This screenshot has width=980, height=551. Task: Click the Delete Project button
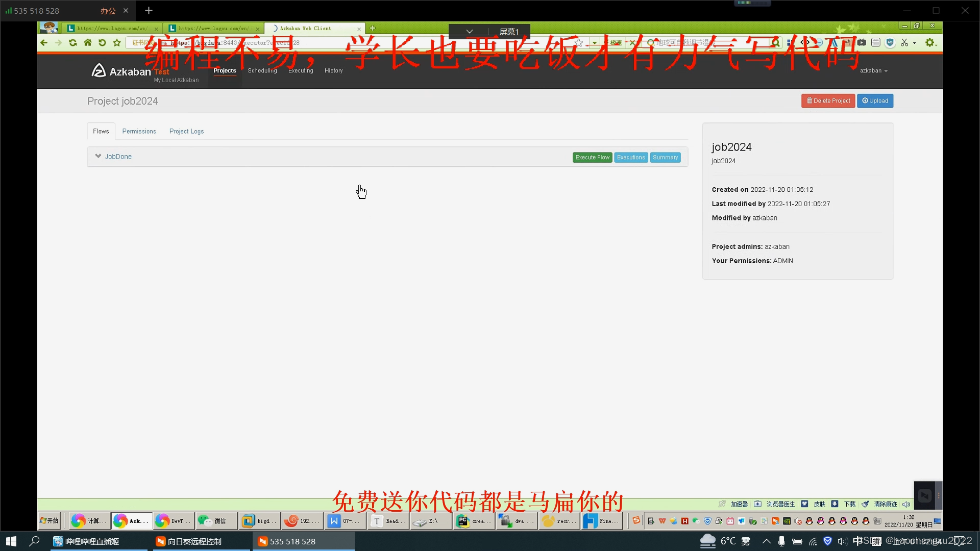828,101
